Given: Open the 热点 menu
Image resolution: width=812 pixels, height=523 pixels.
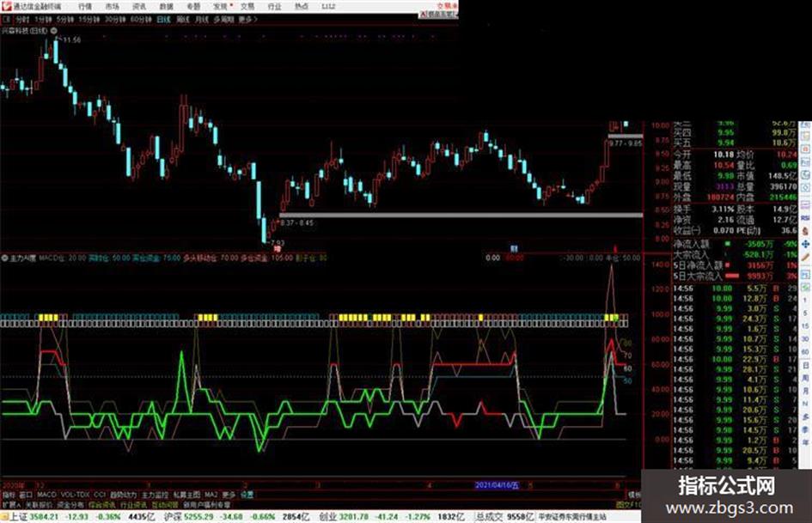Looking at the screenshot, I should [x=302, y=6].
